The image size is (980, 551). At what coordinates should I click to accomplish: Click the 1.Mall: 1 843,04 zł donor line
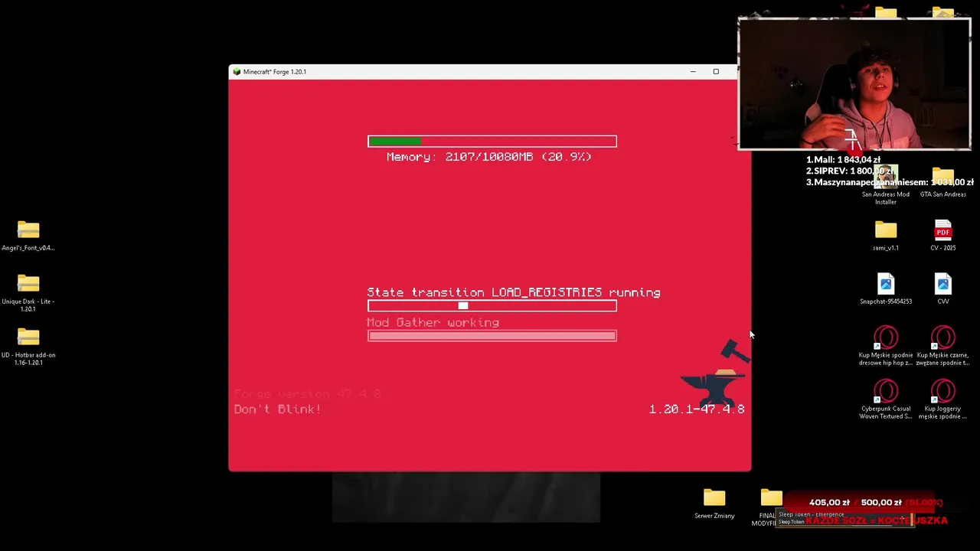pos(843,160)
